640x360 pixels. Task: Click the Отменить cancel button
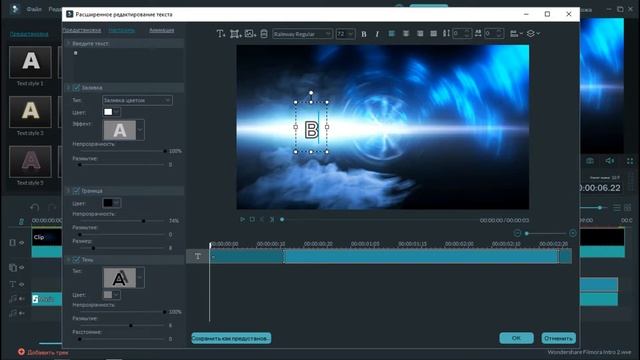(x=558, y=338)
